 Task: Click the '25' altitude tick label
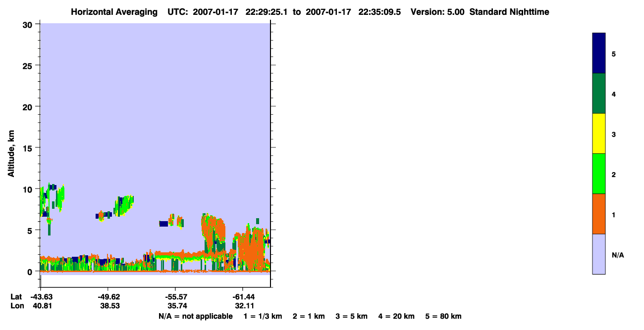point(28,65)
